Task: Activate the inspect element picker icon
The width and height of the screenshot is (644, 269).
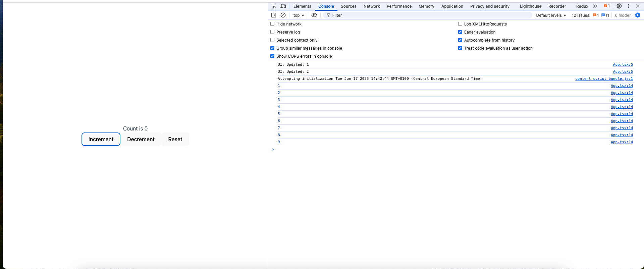Action: pos(274,6)
